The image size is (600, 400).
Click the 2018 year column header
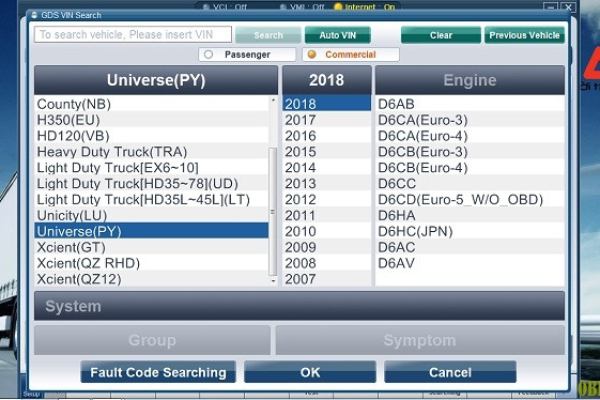(x=326, y=80)
